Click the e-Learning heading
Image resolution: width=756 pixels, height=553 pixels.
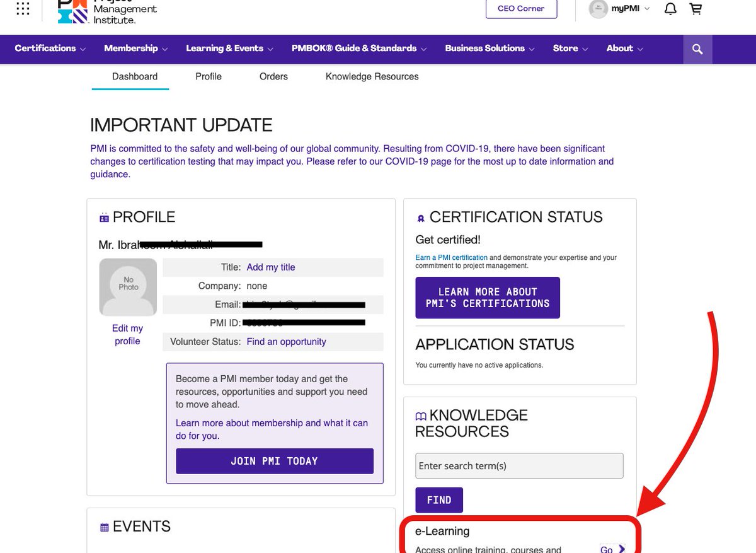click(x=442, y=532)
